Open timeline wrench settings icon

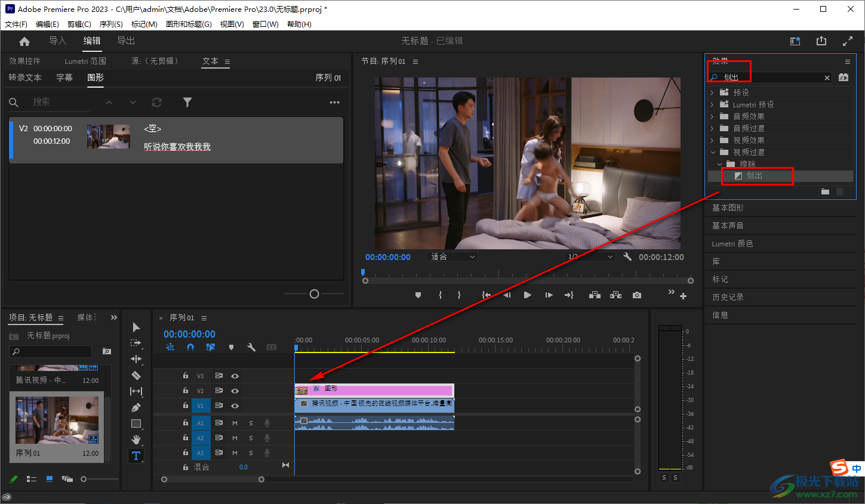coord(251,347)
